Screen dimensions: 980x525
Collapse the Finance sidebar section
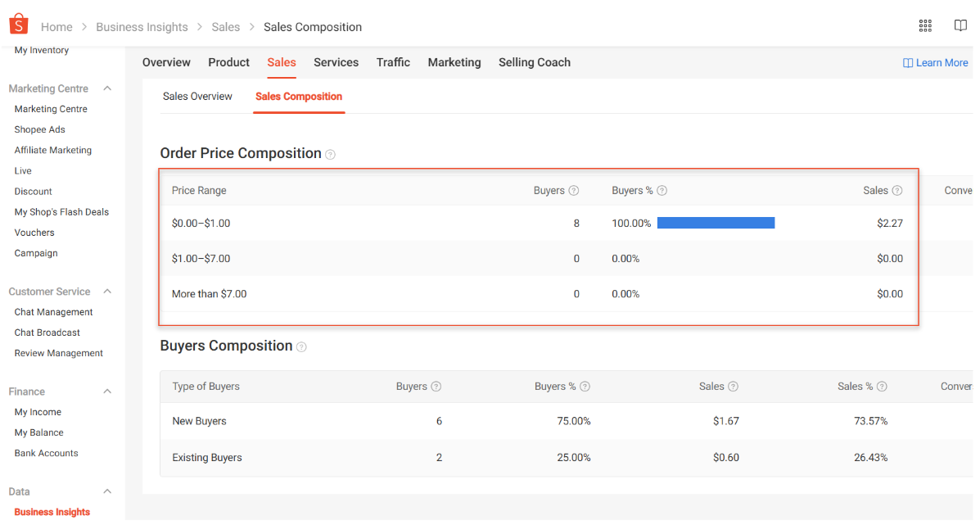pos(107,391)
